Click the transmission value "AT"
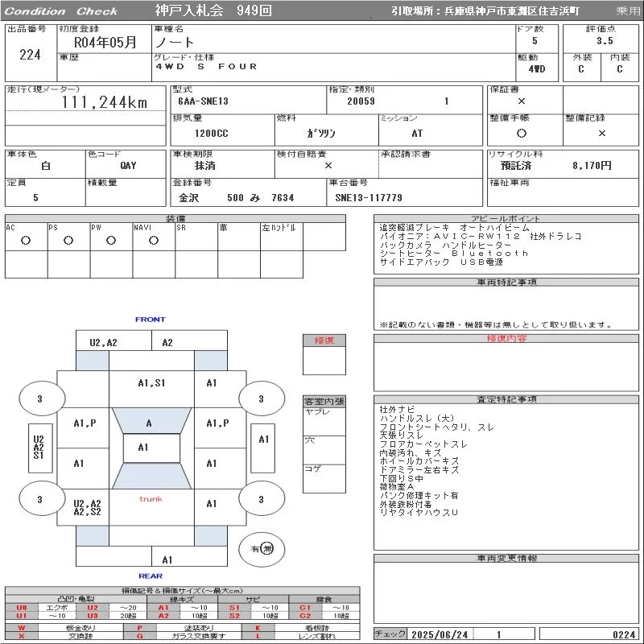Screen dimensions: 644x644 pos(417,134)
